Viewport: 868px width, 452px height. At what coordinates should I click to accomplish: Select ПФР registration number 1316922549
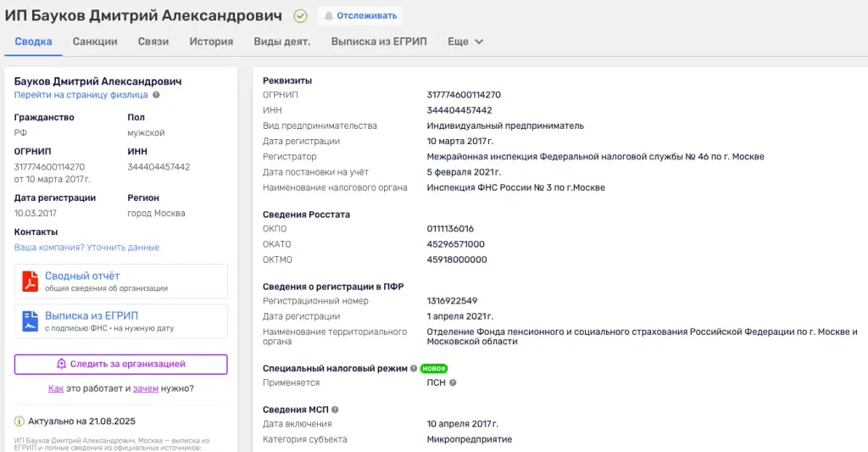452,301
